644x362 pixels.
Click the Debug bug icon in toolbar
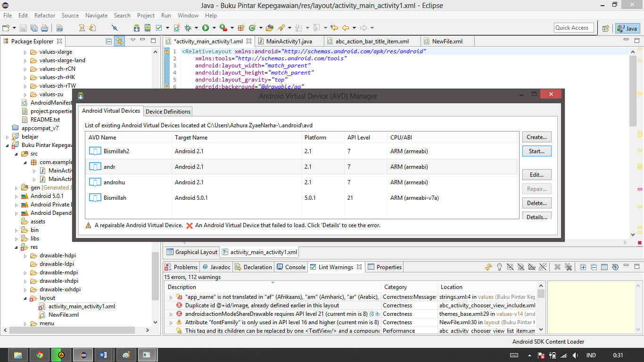pos(188,28)
